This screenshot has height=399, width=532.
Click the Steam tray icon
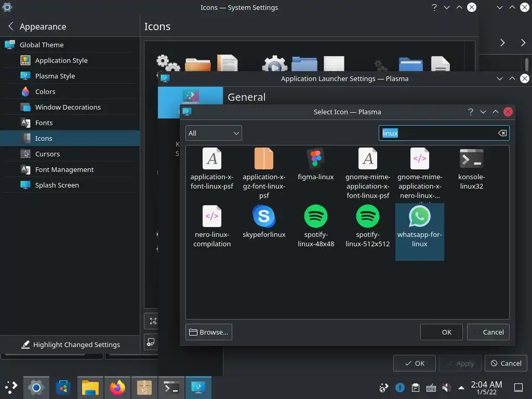(384, 388)
